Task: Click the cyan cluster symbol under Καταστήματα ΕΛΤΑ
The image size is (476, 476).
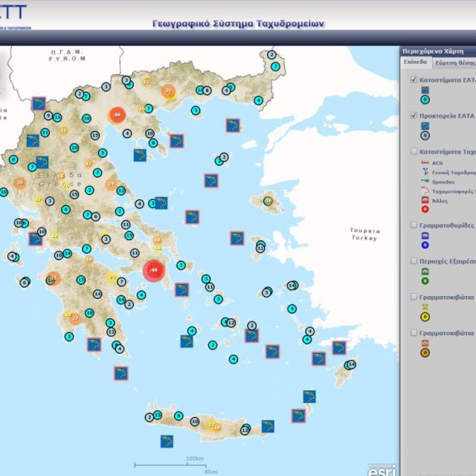Action: [x=425, y=100]
